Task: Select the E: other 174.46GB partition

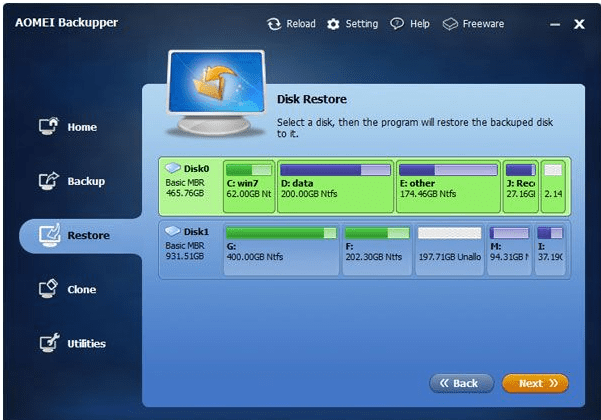Action: (x=448, y=186)
